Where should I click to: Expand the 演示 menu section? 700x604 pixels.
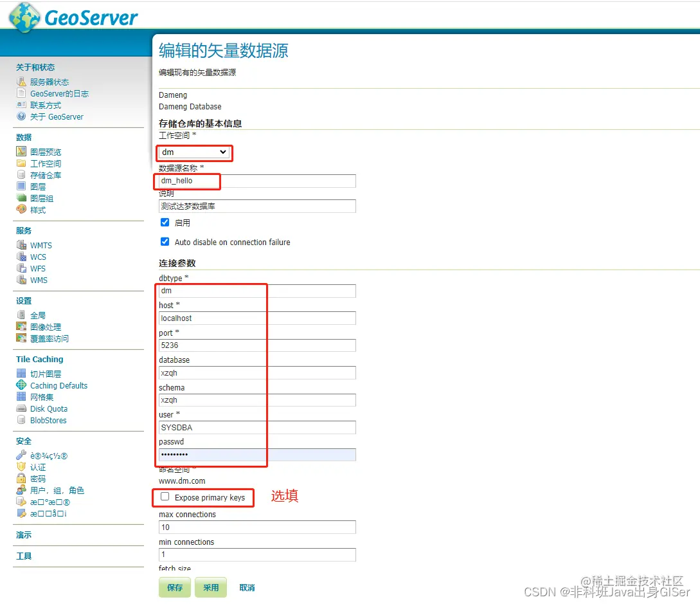pos(24,535)
